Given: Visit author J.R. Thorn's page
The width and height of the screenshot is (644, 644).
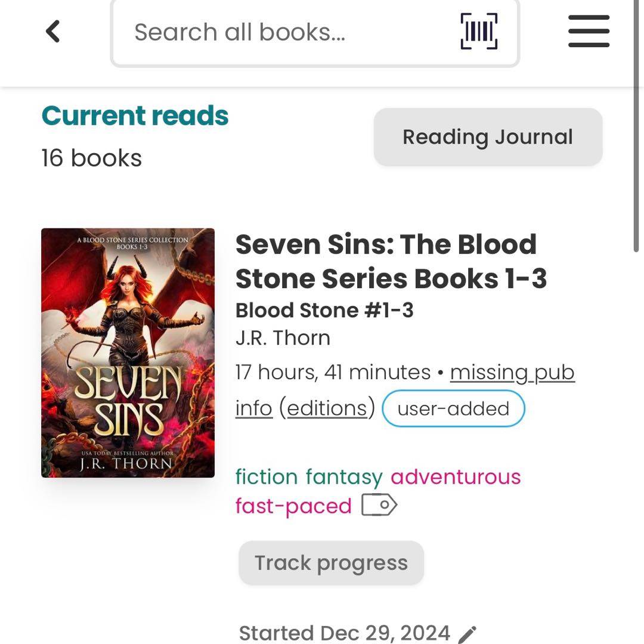Looking at the screenshot, I should 283,338.
